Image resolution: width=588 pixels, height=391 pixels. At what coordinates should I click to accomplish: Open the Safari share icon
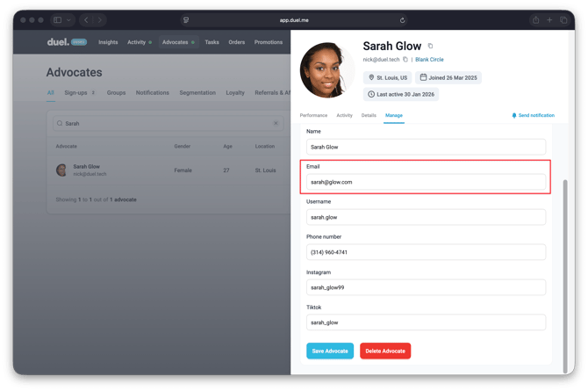tap(535, 20)
